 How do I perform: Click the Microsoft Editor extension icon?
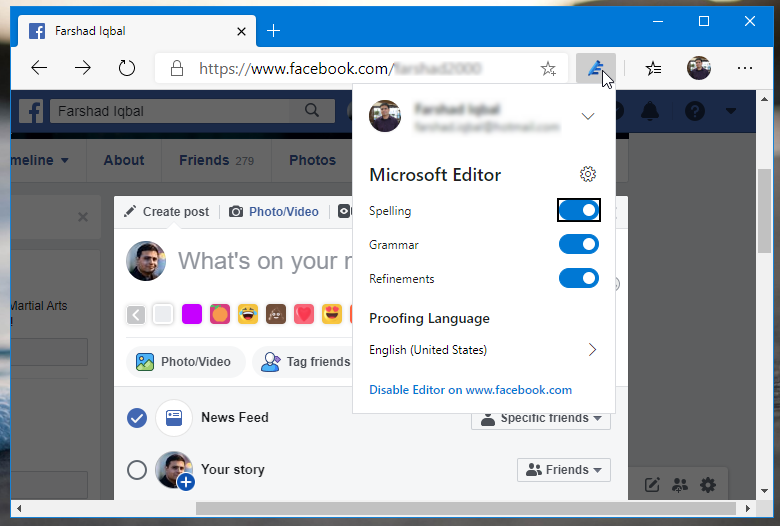pyautogui.click(x=596, y=68)
